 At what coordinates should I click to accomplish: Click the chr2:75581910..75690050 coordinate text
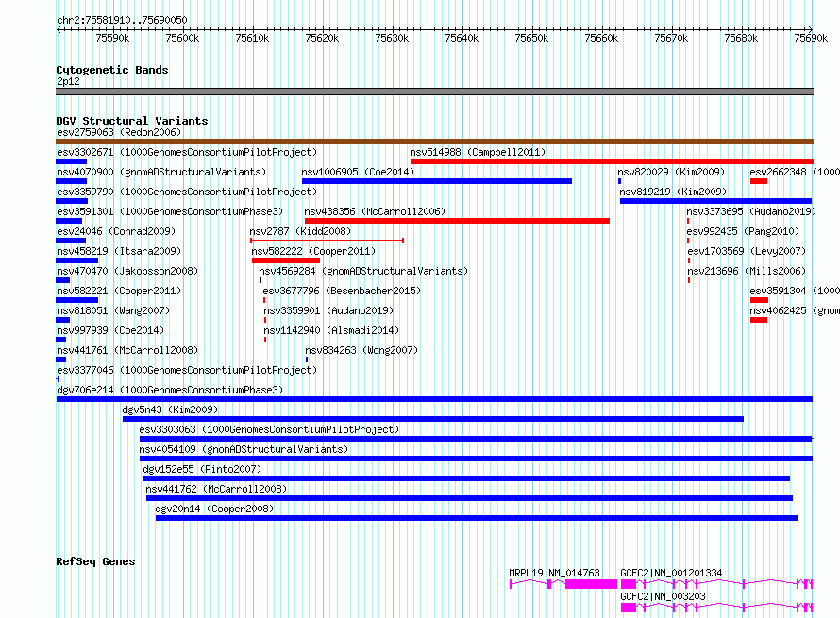pos(122,21)
